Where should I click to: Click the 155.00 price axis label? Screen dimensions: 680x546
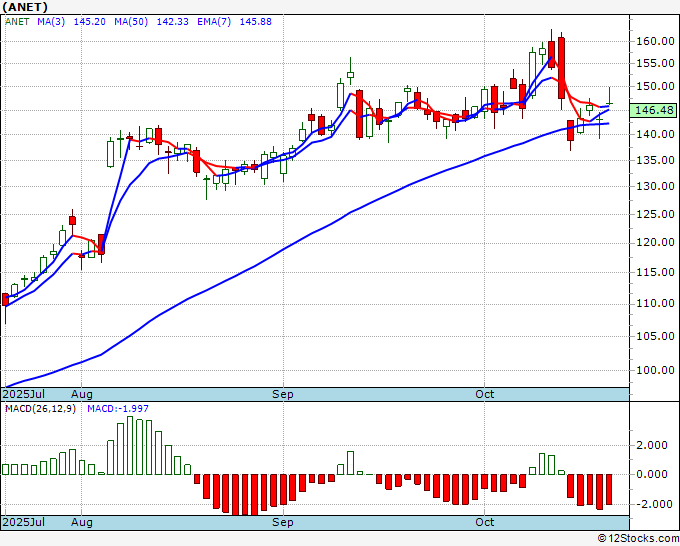tap(655, 63)
